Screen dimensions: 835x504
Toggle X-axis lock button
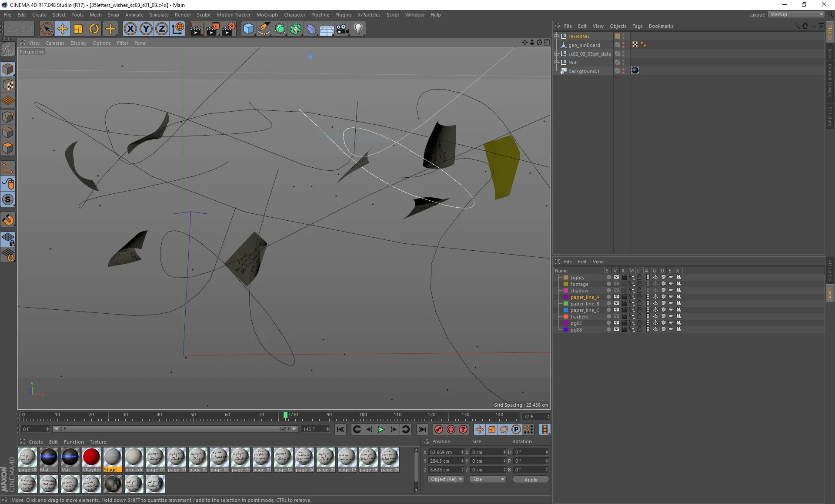point(130,29)
